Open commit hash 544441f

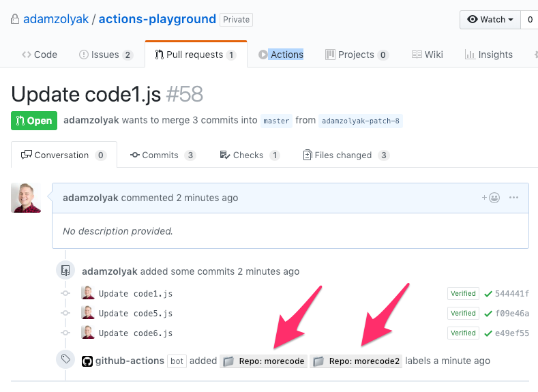[512, 294]
